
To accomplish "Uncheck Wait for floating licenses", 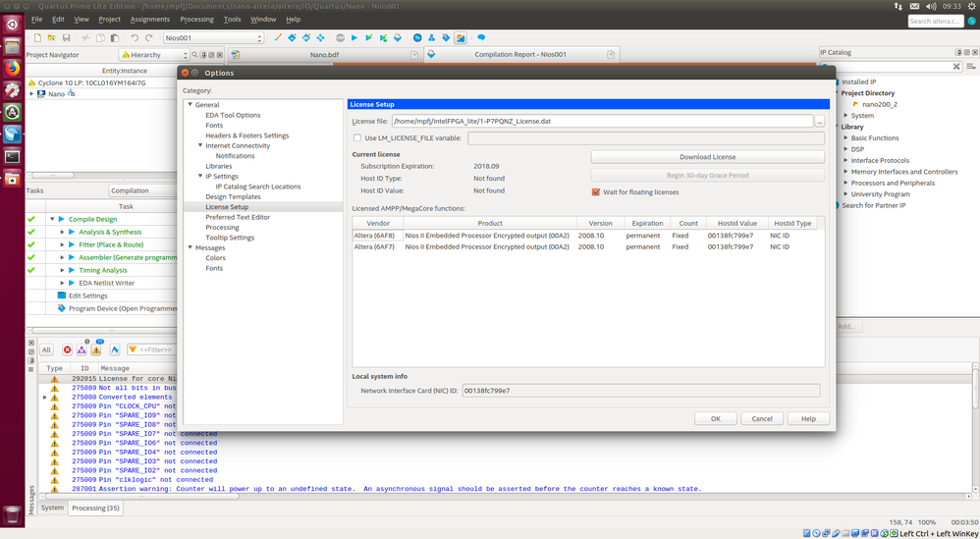I will pyautogui.click(x=595, y=192).
